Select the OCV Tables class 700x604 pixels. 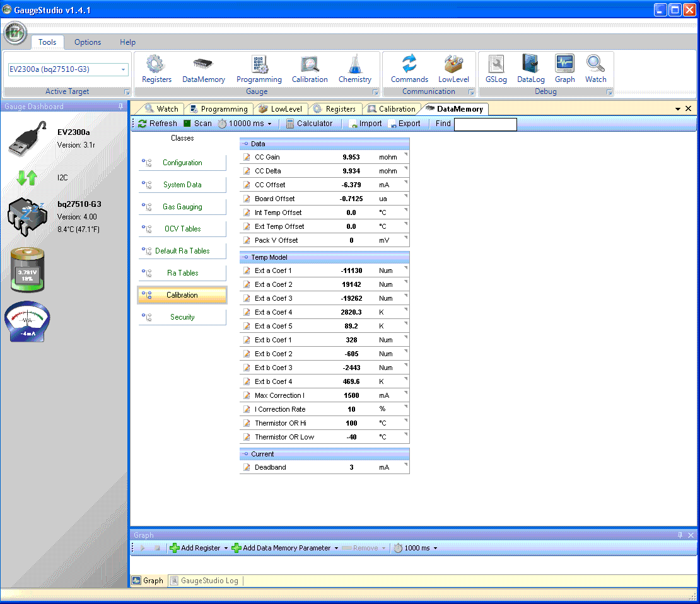182,229
